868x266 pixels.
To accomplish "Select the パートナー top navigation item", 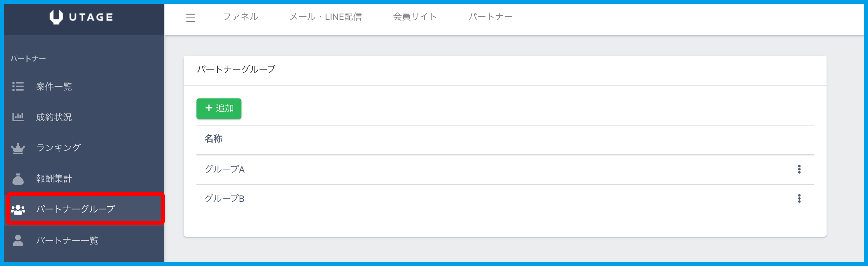I will [x=490, y=17].
